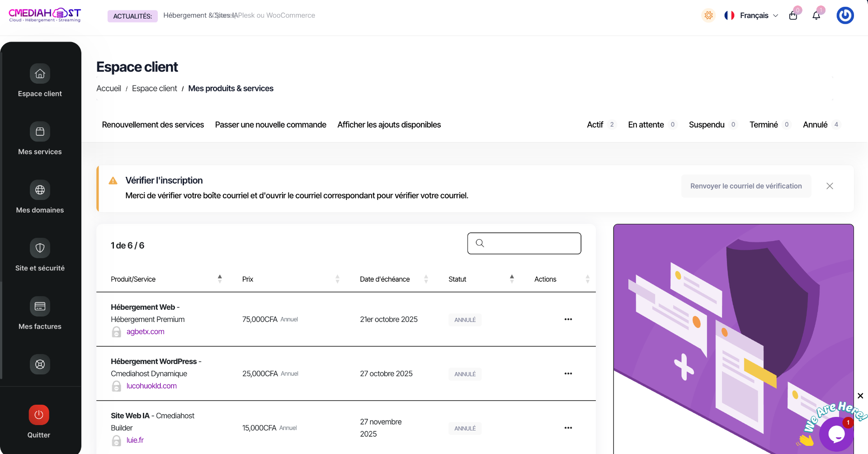Open Mes services sidebar icon
This screenshot has height=454, width=868.
pos(40,132)
